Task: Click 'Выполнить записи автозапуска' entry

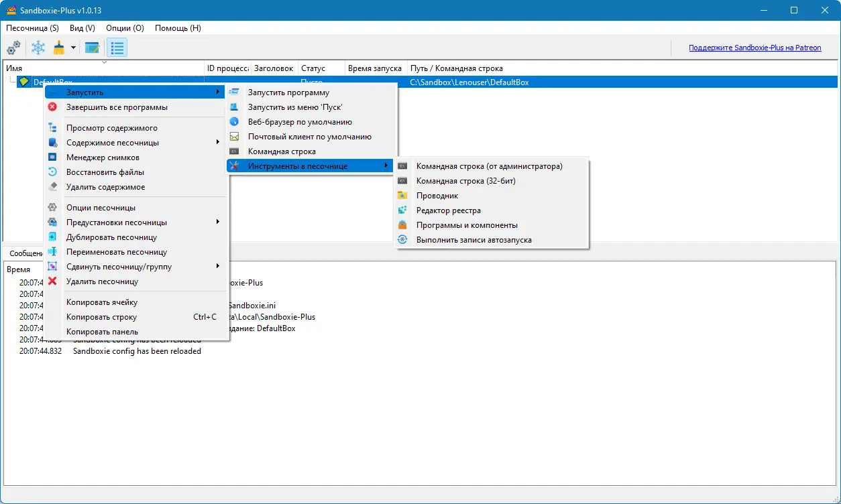Action: 473,239
